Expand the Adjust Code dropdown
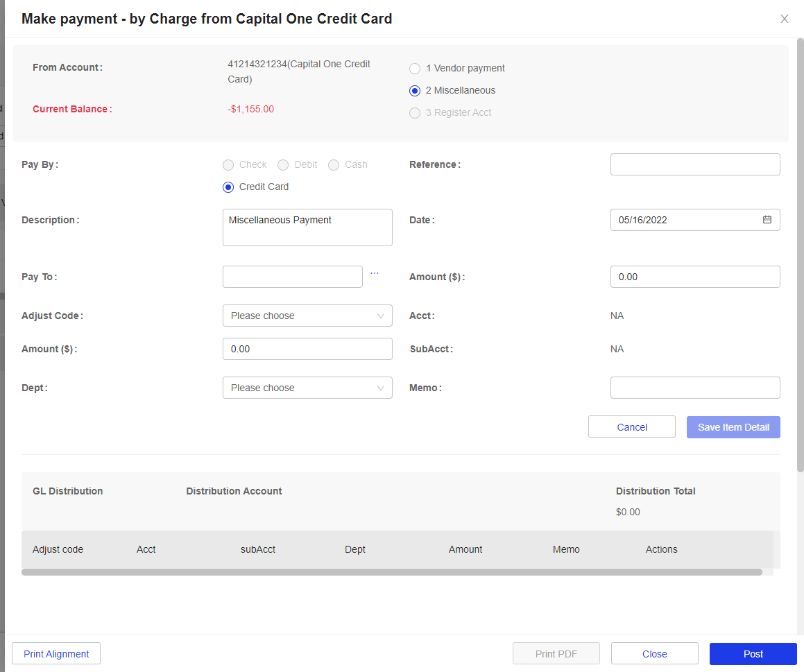804x672 pixels. (307, 316)
